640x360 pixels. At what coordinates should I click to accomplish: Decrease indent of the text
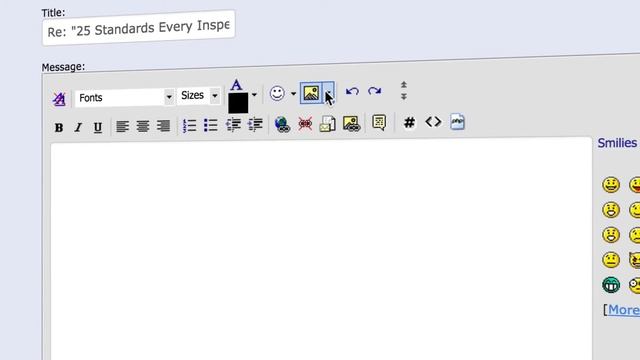[x=233, y=124]
